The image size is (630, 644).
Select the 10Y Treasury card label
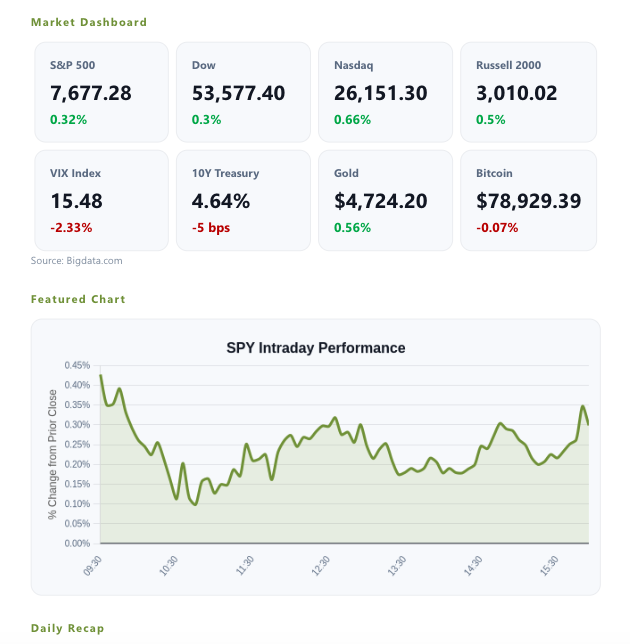[225, 173]
